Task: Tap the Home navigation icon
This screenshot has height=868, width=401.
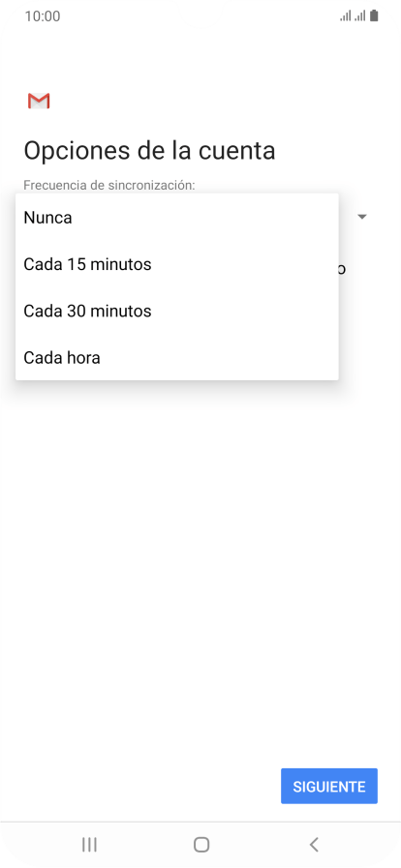Action: (201, 844)
